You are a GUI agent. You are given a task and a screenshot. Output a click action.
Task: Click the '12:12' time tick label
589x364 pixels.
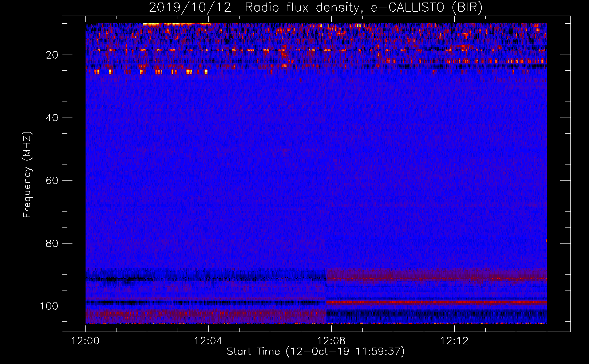[x=454, y=341]
